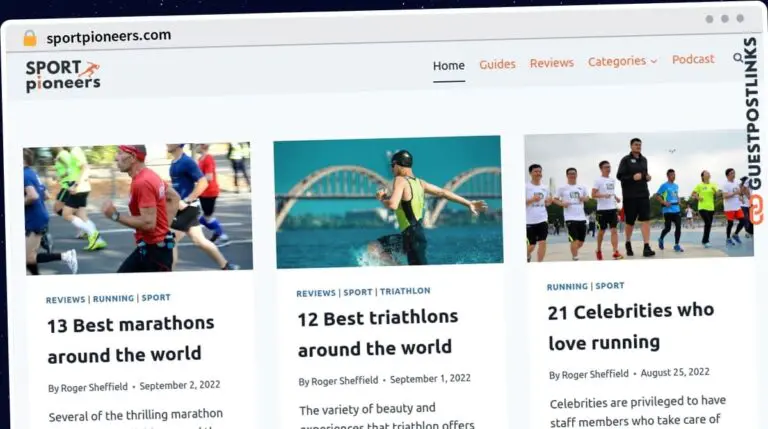
Task: Select the TRIATHLON category tag
Action: click(405, 291)
